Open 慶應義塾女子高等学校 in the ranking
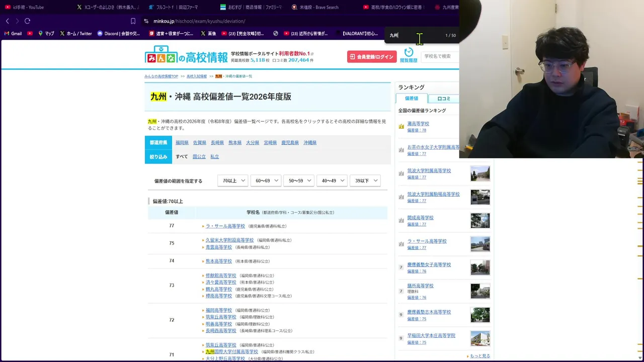Viewport: 644px width, 362px height. point(429,264)
